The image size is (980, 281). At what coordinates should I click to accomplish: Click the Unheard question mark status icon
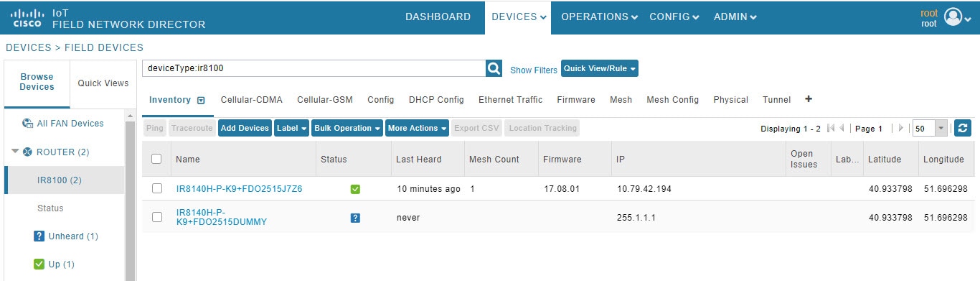coord(39,236)
